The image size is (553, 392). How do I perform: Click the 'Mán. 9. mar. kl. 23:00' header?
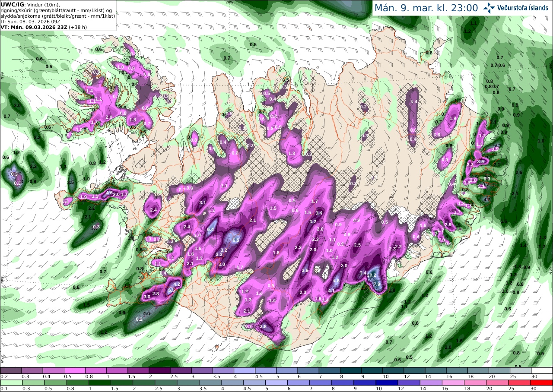pyautogui.click(x=426, y=8)
